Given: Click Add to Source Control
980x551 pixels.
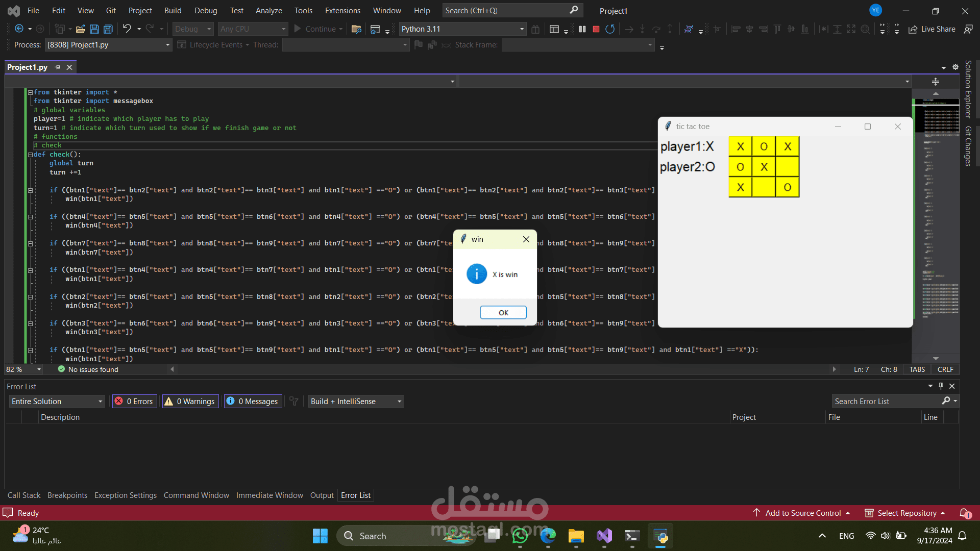Looking at the screenshot, I should tap(802, 513).
